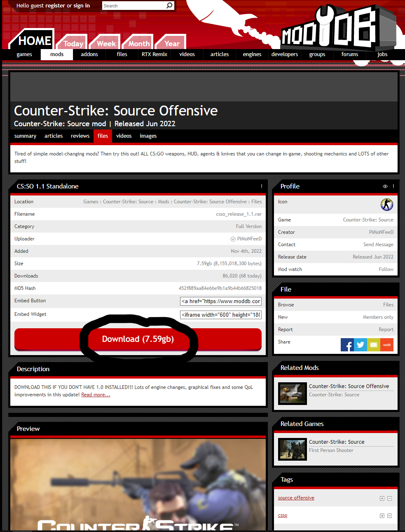Switch to the reviews tab
This screenshot has height=532, width=405.
coord(80,136)
